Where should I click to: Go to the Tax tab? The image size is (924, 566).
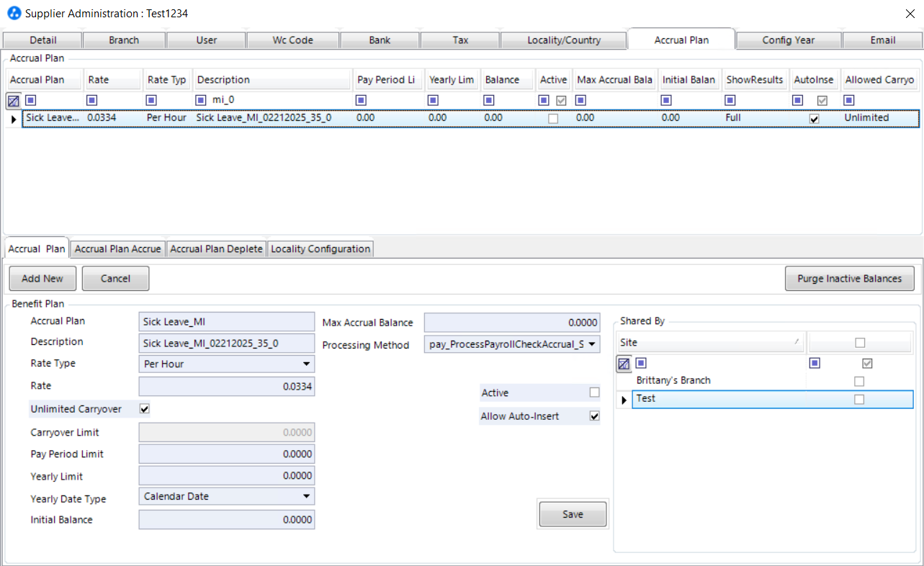[460, 40]
